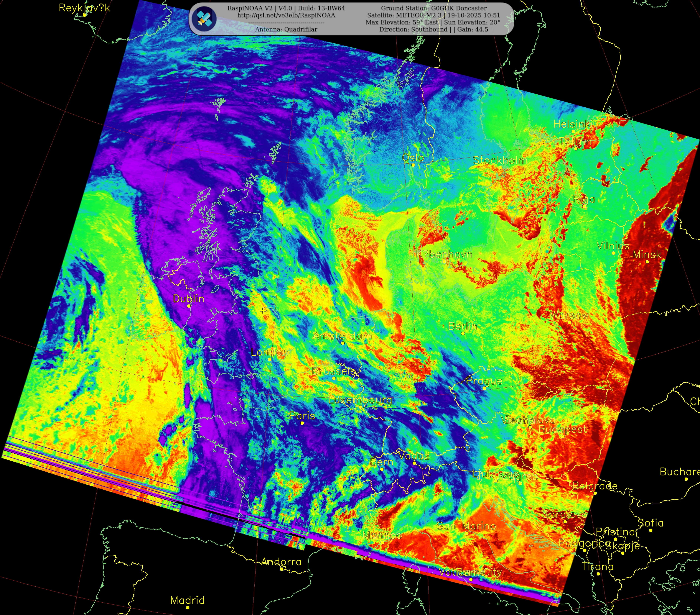Select the Amsterdam map label
700x615 pixels.
[342, 336]
